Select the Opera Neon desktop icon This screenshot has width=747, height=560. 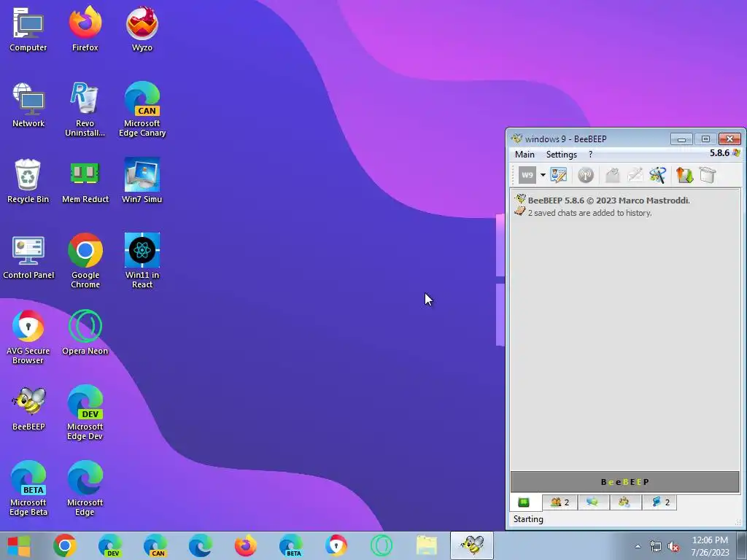tap(85, 332)
